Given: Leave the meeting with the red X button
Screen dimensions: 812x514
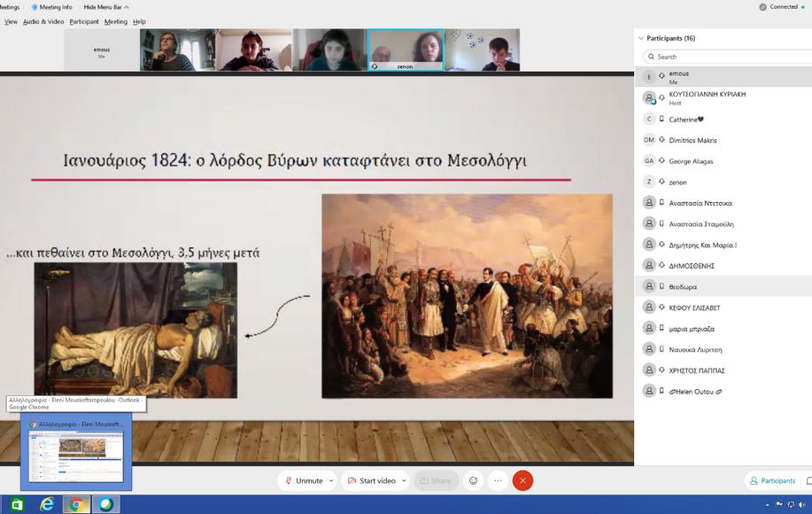Looking at the screenshot, I should [522, 481].
